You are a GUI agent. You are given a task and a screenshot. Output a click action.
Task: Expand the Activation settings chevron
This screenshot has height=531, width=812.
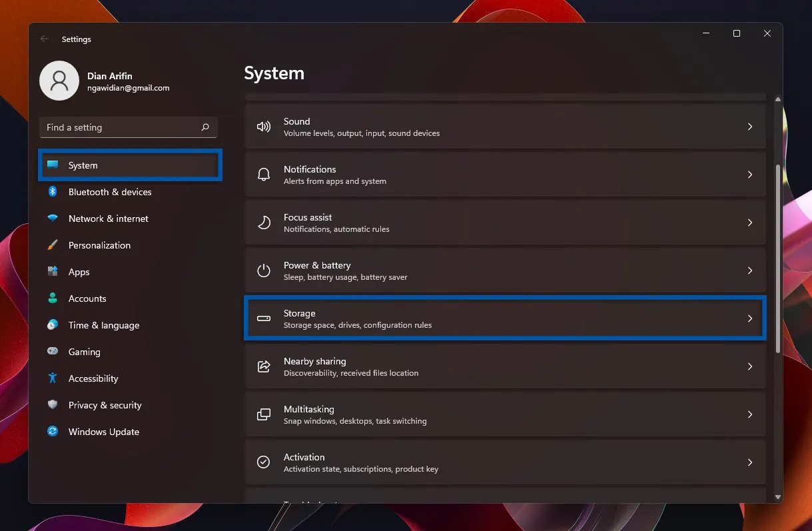click(750, 462)
